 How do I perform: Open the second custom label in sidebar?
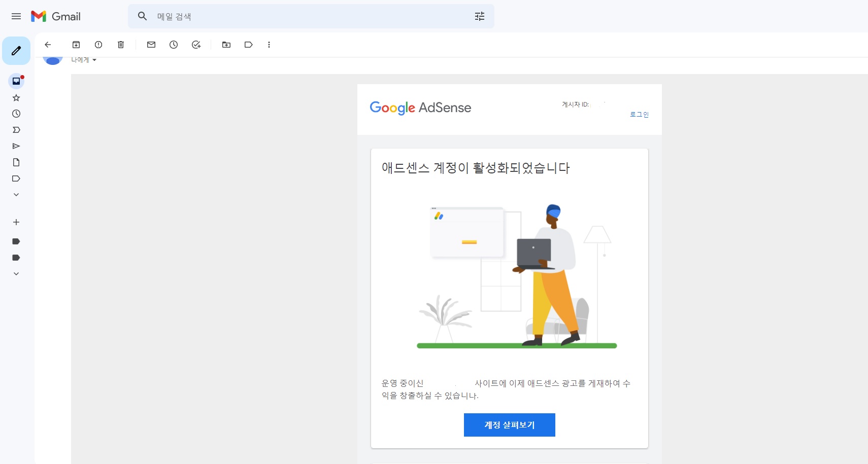pos(16,258)
